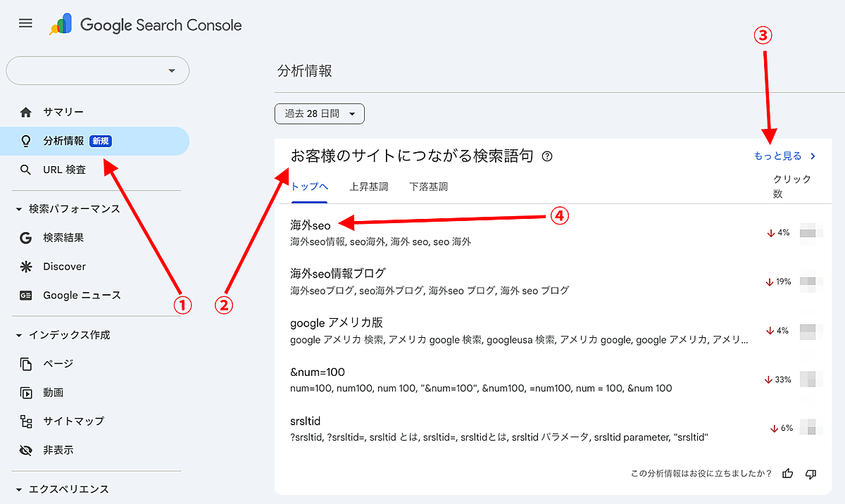Click the クリック数 column header
The image size is (845, 504).
792,187
